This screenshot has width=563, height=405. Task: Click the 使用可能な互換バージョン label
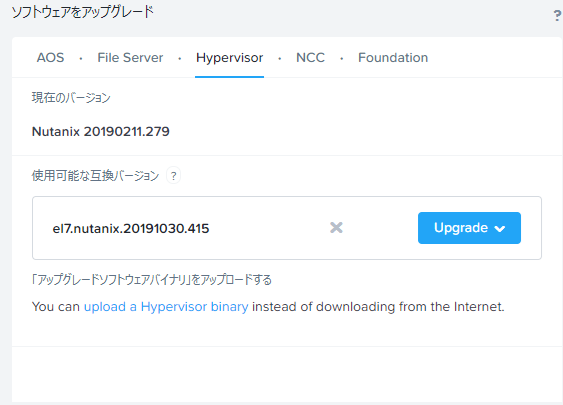click(95, 176)
